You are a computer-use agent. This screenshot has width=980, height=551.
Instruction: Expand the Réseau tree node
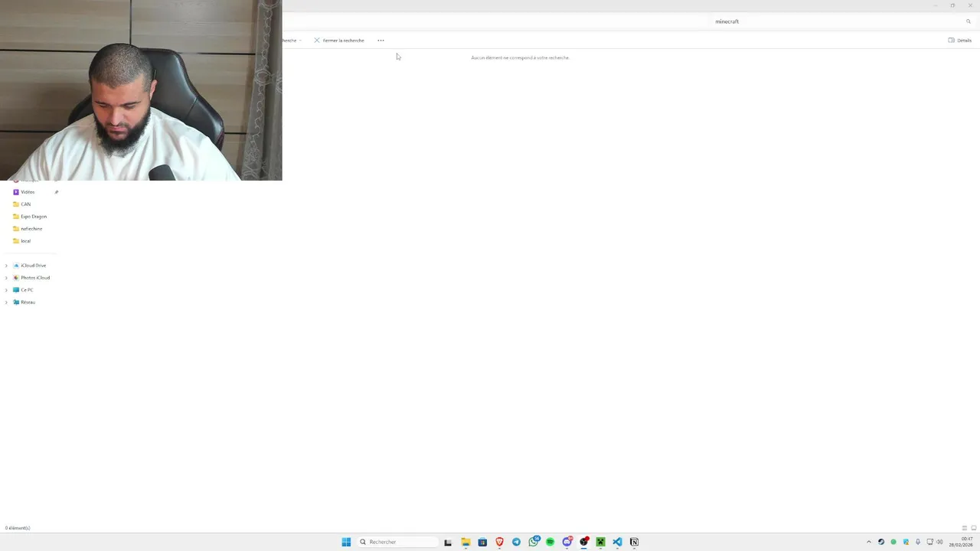(x=6, y=302)
